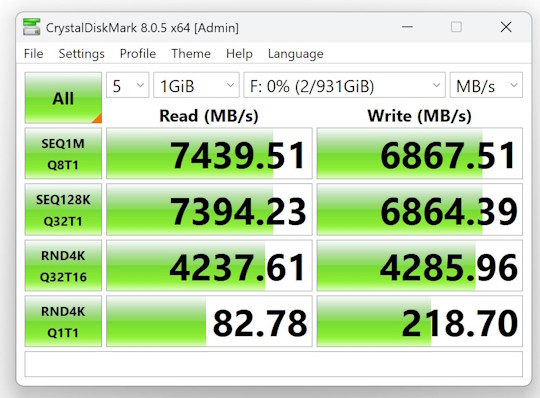Run the RND4K Q1T1 benchmark
540x398 pixels.
[63, 321]
